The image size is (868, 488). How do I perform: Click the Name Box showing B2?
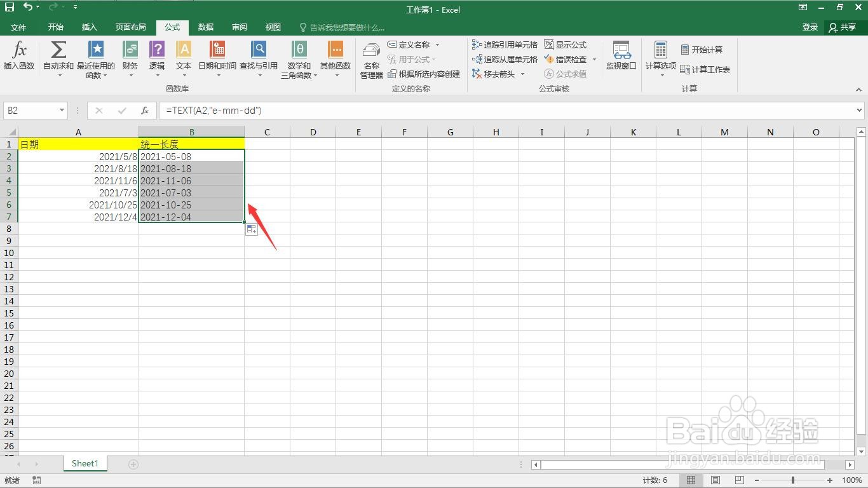31,111
